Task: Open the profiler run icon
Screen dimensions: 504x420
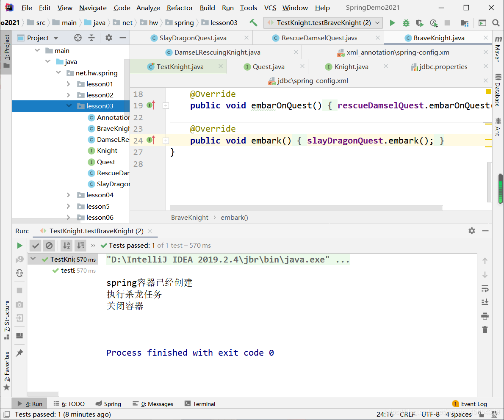Action: 434,23
